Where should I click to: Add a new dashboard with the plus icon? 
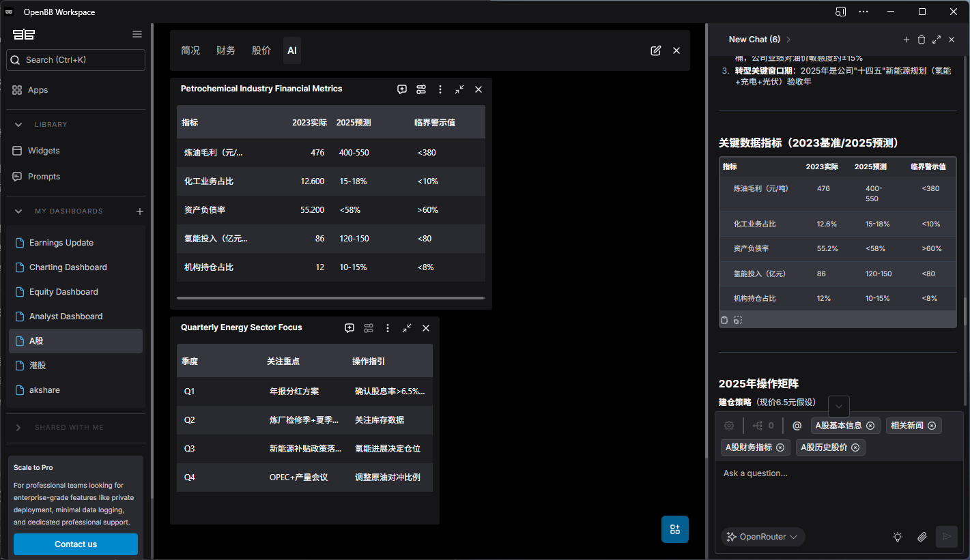point(140,211)
